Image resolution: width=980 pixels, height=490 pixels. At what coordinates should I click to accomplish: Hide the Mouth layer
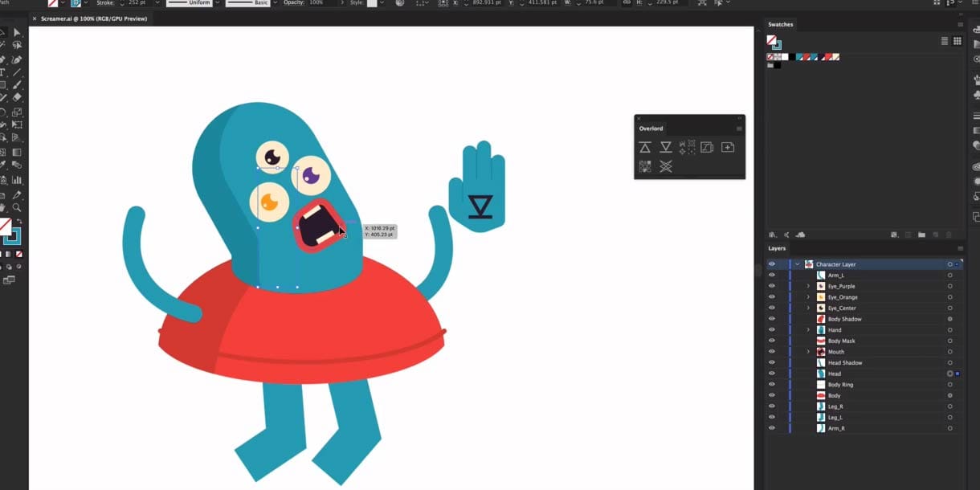tap(771, 351)
